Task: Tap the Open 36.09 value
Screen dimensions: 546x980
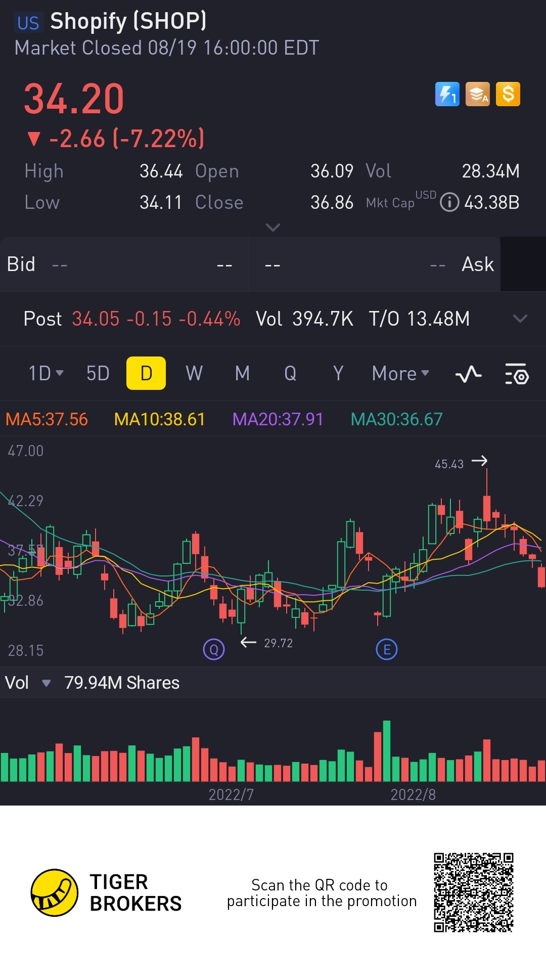Action: [332, 171]
